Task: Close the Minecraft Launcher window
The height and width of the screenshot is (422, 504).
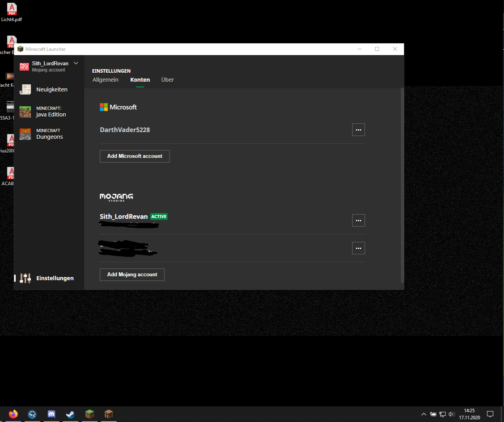Action: click(395, 49)
